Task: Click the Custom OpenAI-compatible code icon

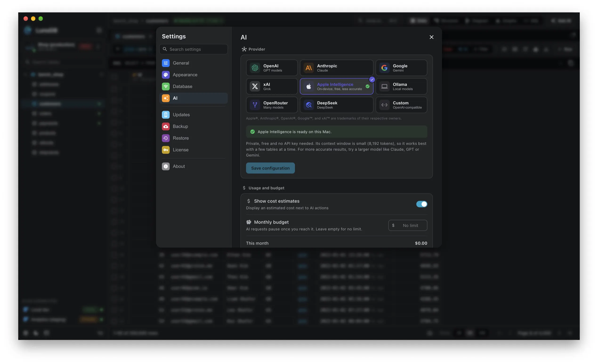Action: [384, 105]
